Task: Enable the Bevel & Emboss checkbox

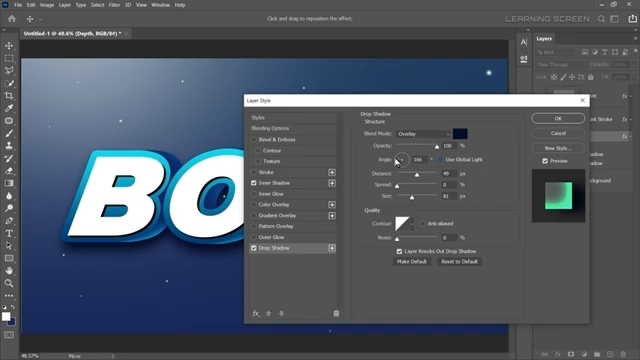Action: click(x=254, y=140)
